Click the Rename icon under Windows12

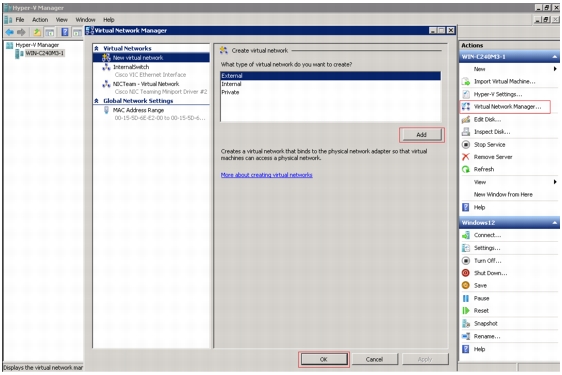(466, 336)
